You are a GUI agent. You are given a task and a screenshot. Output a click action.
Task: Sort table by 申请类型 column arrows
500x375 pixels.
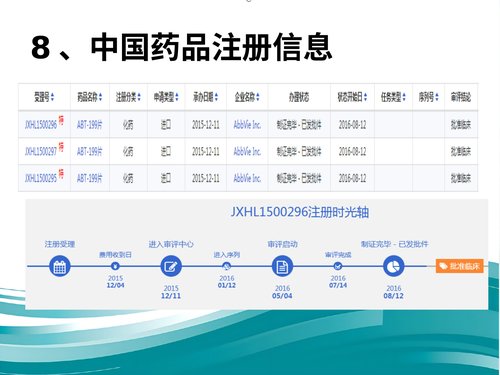pos(177,97)
